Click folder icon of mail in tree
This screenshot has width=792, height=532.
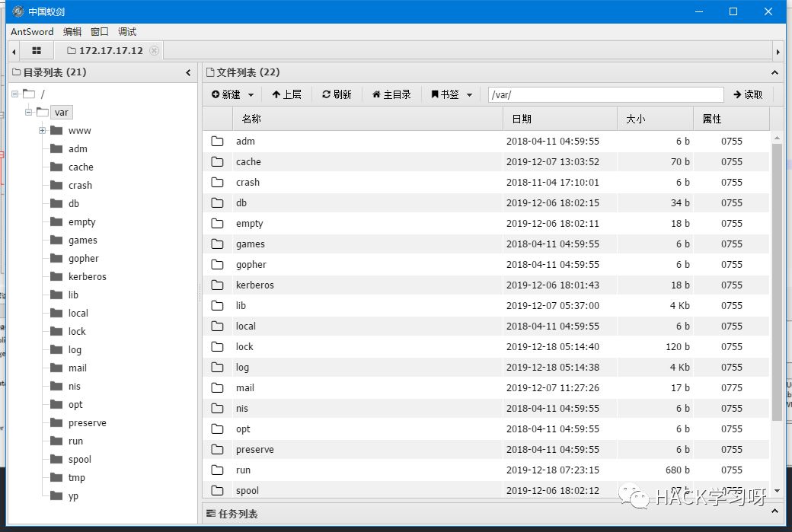pos(56,368)
